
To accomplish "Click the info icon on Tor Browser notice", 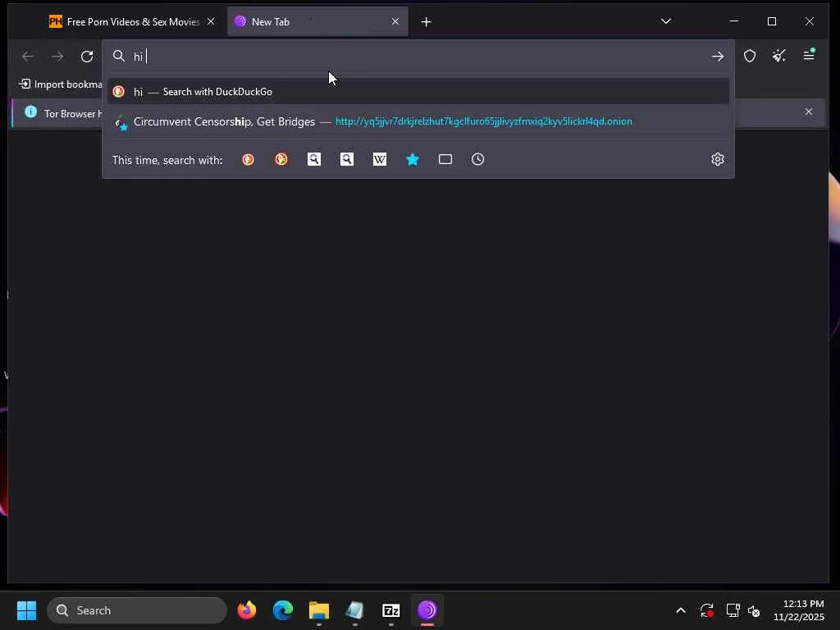I will click(31, 112).
